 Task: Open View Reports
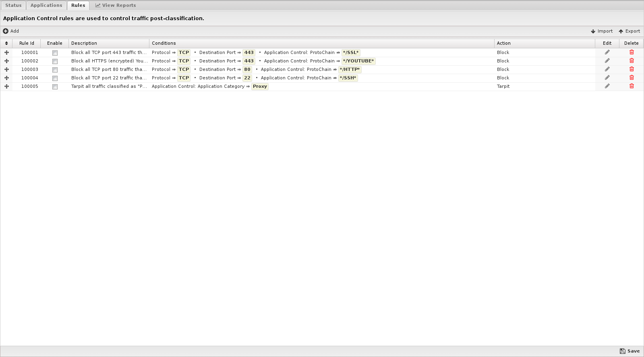116,5
